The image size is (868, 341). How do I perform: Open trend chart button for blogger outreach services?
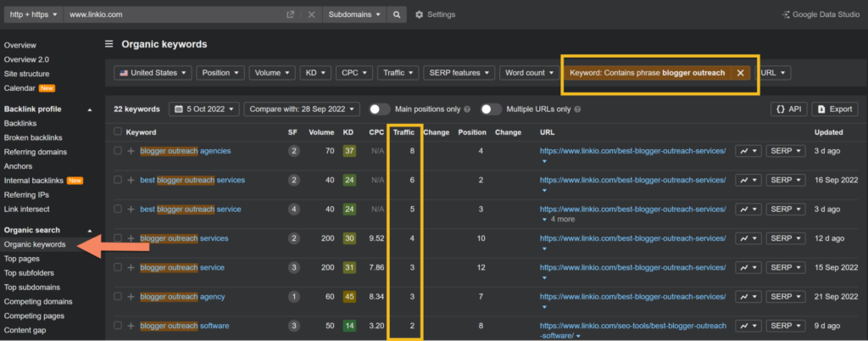(748, 238)
